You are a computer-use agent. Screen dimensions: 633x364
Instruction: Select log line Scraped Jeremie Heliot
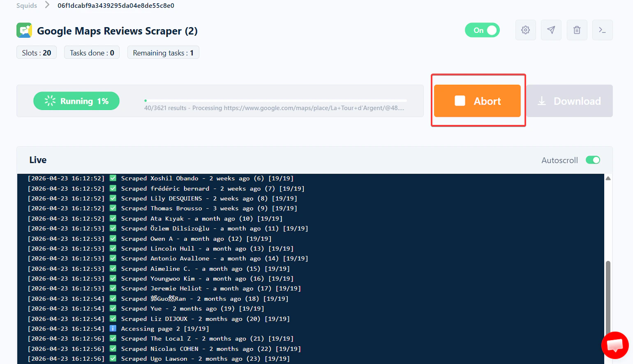(164, 288)
